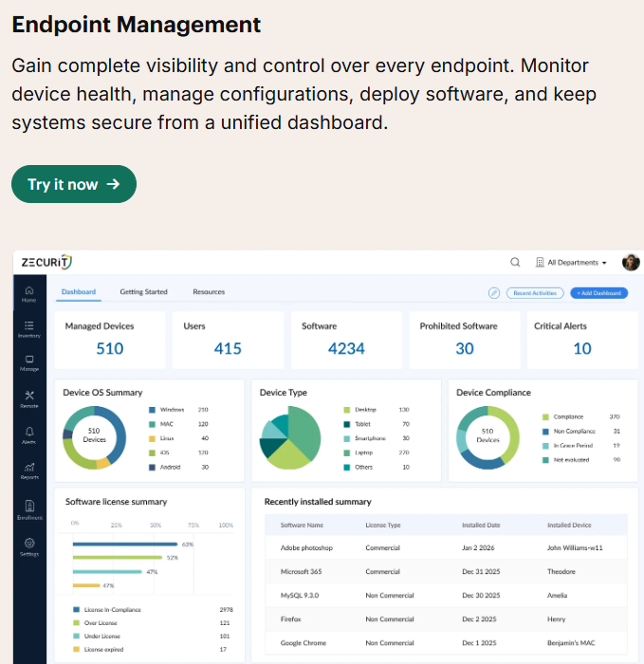The width and height of the screenshot is (644, 664).
Task: Click the Device Compliance donut chart
Action: [x=488, y=437]
